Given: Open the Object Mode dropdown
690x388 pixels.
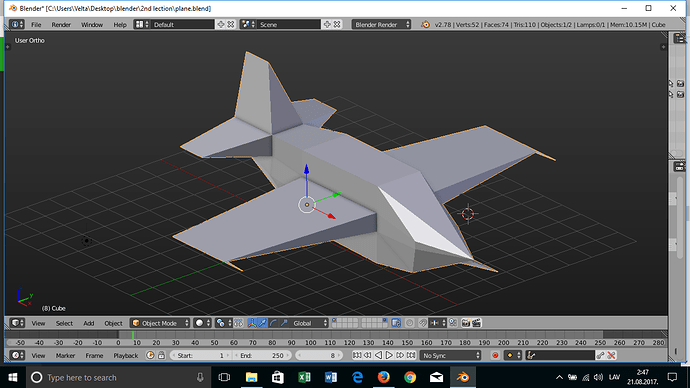Looking at the screenshot, I should click(160, 323).
